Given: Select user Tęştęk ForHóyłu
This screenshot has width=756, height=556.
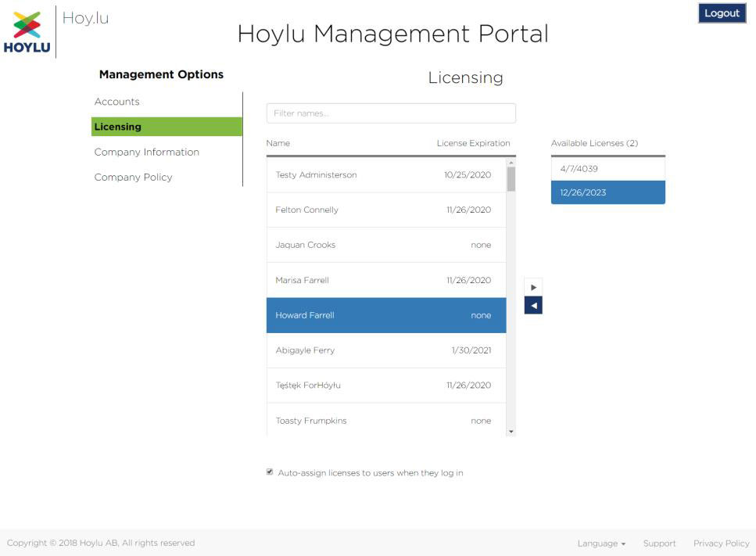Looking at the screenshot, I should pyautogui.click(x=386, y=386).
